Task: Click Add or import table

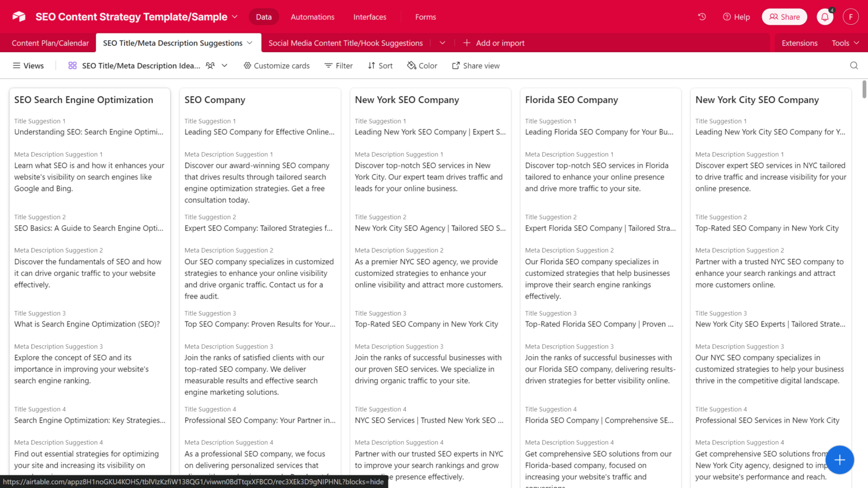Action: (x=494, y=43)
